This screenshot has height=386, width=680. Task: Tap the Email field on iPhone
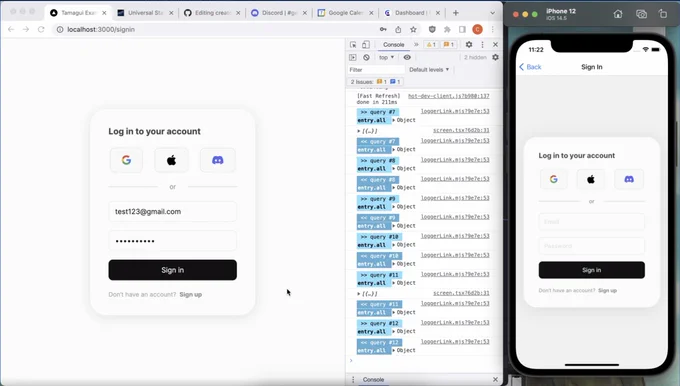pyautogui.click(x=592, y=222)
